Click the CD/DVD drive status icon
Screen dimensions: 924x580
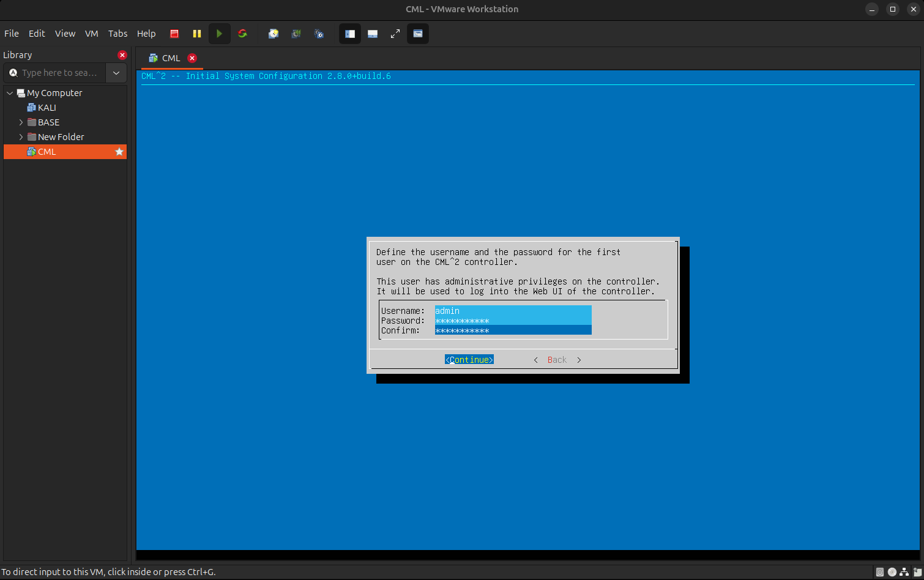(x=892, y=572)
